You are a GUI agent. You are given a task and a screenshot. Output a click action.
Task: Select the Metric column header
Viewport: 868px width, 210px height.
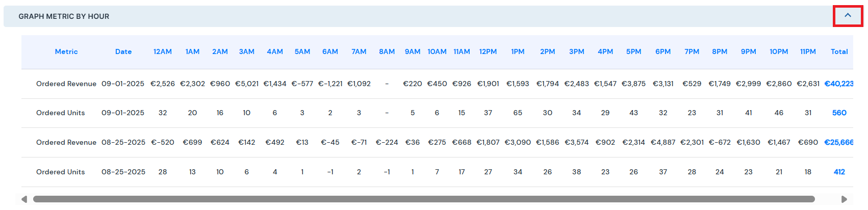pyautogui.click(x=66, y=51)
